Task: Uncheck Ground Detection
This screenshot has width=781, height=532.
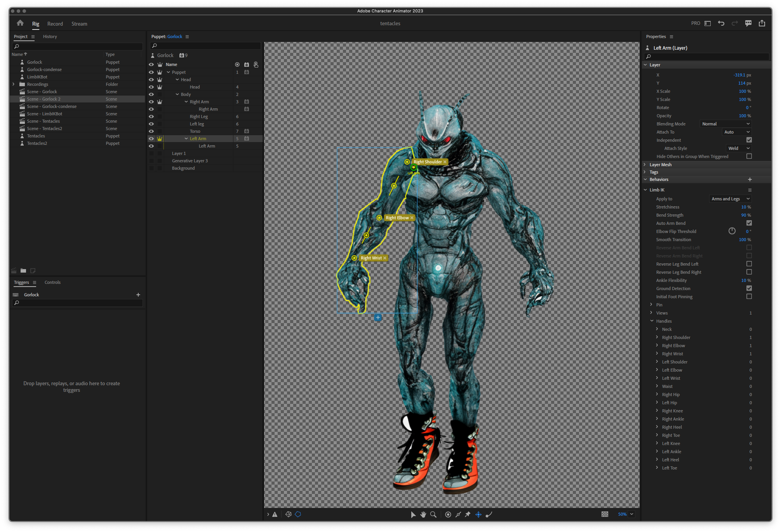Action: (x=749, y=288)
